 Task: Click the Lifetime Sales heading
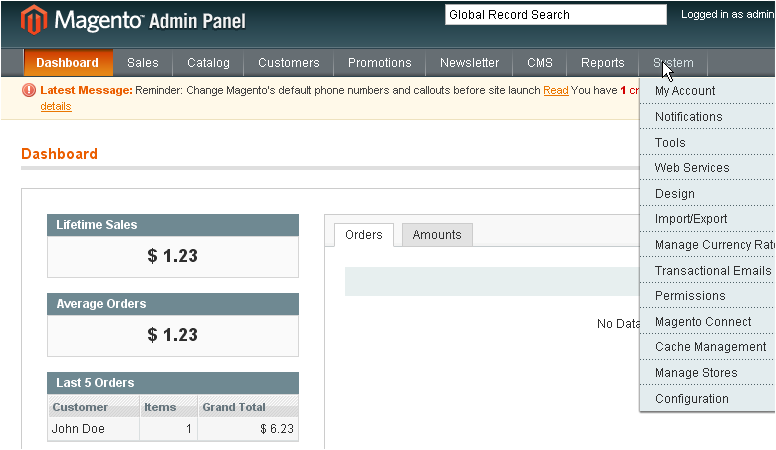97,225
